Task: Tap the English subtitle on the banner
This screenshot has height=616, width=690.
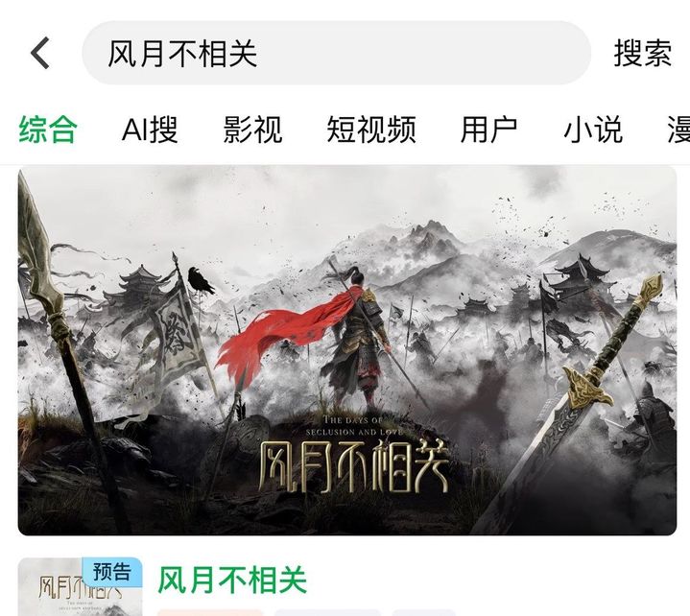Action: click(354, 425)
